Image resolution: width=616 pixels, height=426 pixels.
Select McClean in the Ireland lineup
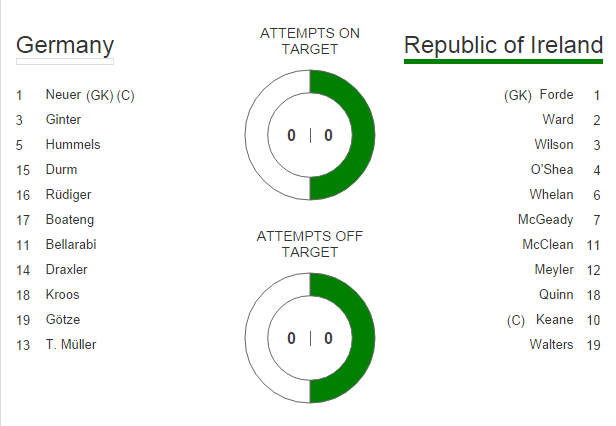click(x=548, y=245)
